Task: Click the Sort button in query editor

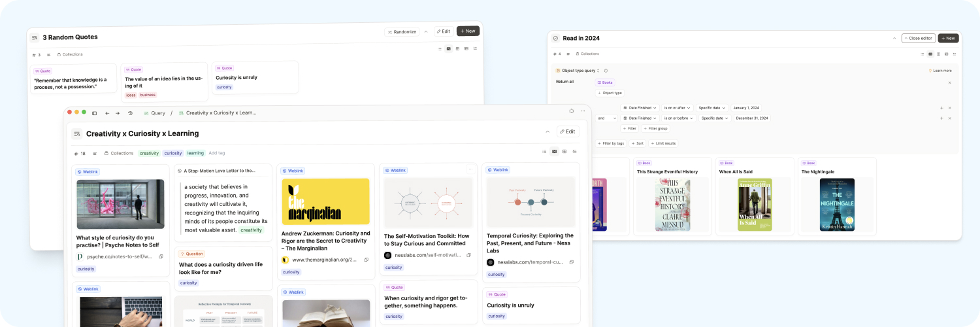Action: pyautogui.click(x=637, y=143)
